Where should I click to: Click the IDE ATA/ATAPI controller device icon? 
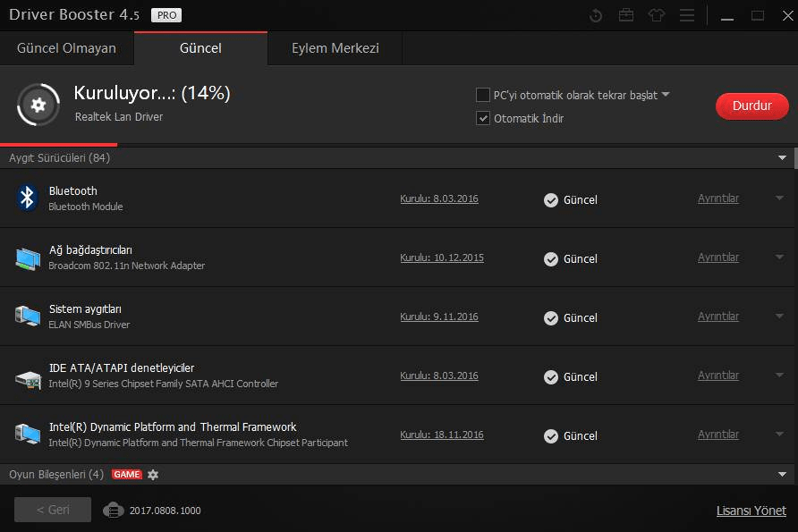pyautogui.click(x=28, y=376)
